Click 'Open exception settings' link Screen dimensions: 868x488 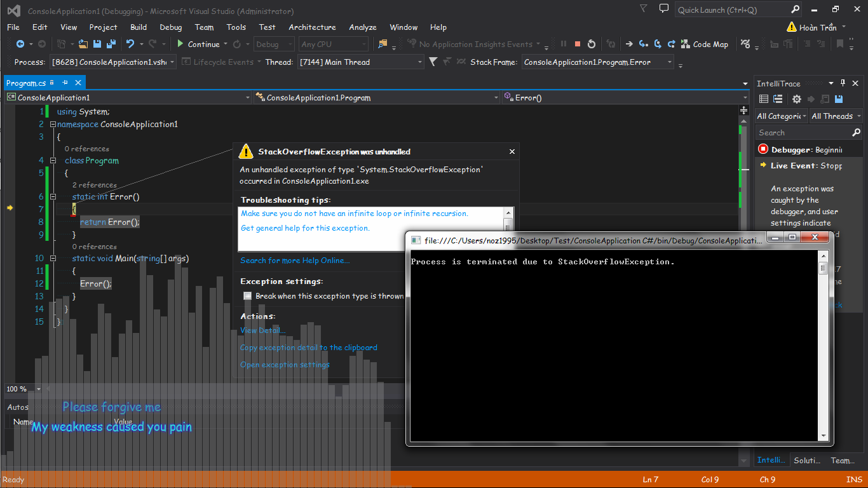pyautogui.click(x=285, y=365)
